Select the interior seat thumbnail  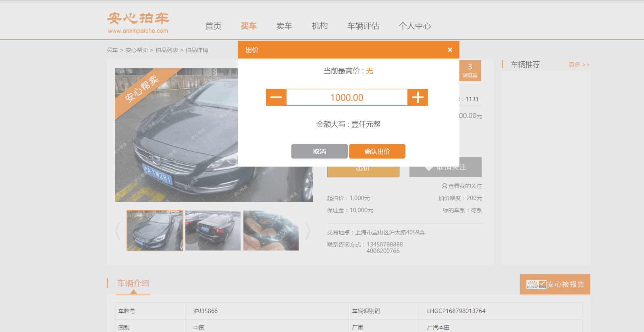point(271,230)
